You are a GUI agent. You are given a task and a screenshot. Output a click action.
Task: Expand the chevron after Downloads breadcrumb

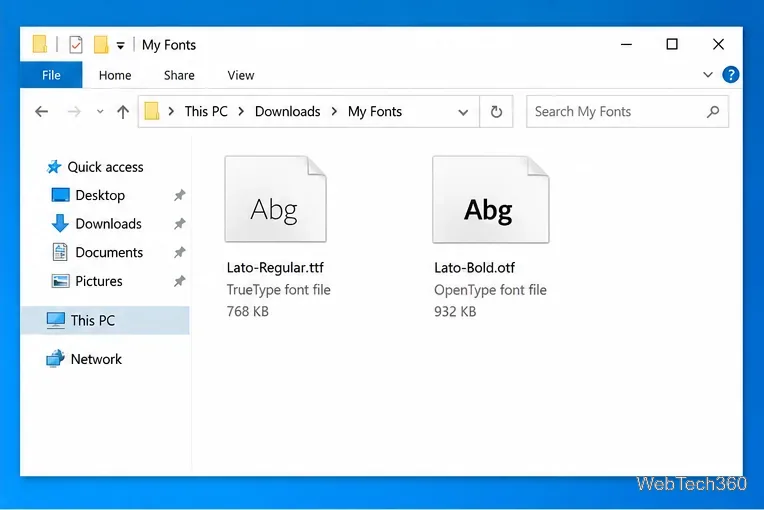[x=334, y=112]
